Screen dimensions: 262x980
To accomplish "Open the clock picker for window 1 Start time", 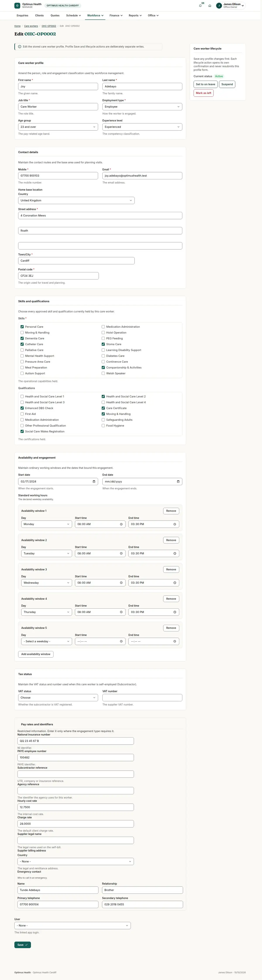I will tap(121, 524).
